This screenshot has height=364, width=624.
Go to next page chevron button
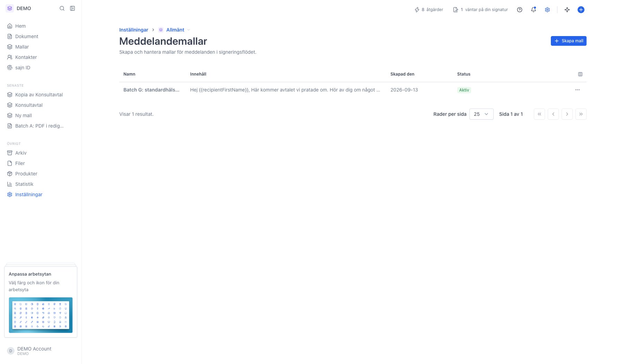[x=567, y=114]
